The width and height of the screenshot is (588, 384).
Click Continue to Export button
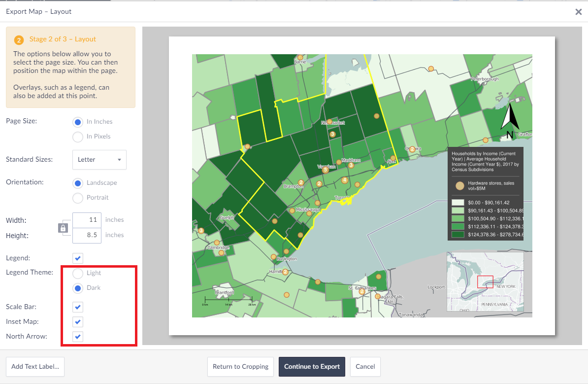[x=312, y=367]
